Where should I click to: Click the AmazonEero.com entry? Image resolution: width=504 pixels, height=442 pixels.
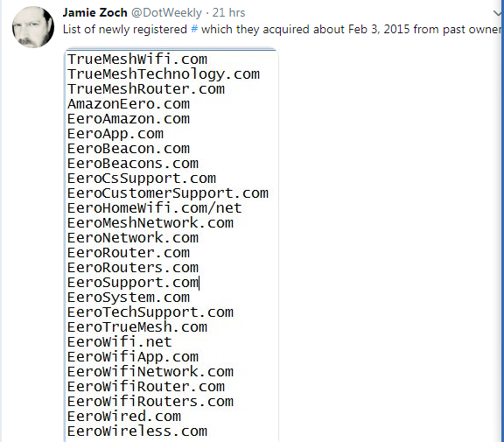(129, 104)
